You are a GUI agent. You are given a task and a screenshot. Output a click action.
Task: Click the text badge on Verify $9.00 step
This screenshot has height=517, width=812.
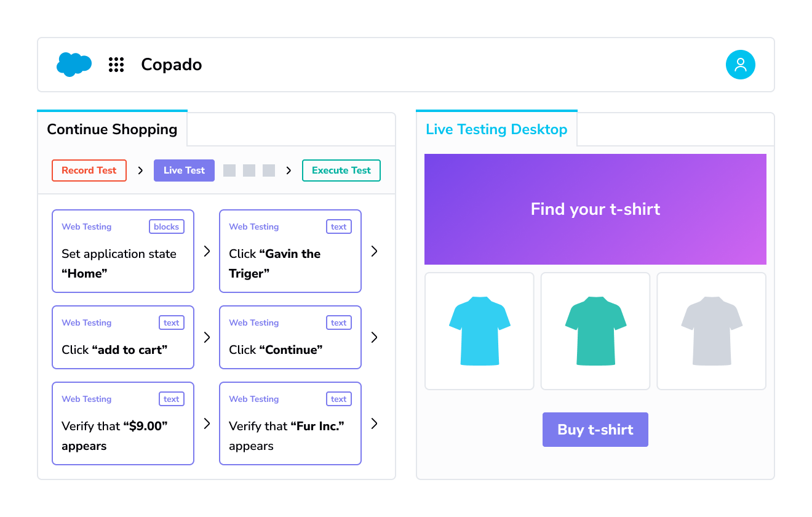tap(171, 399)
